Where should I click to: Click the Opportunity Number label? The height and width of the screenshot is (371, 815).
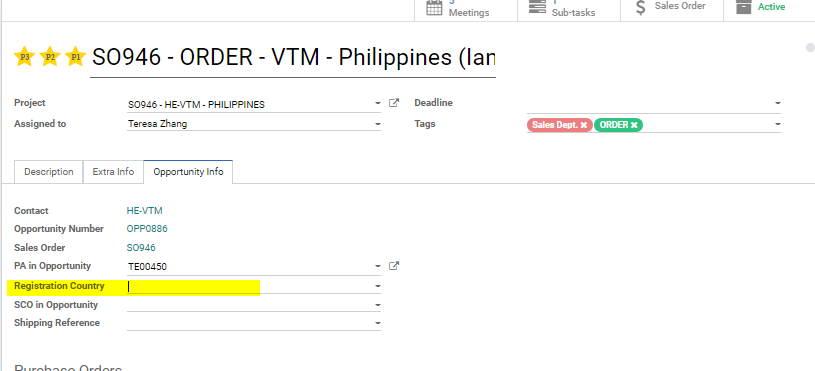click(59, 229)
